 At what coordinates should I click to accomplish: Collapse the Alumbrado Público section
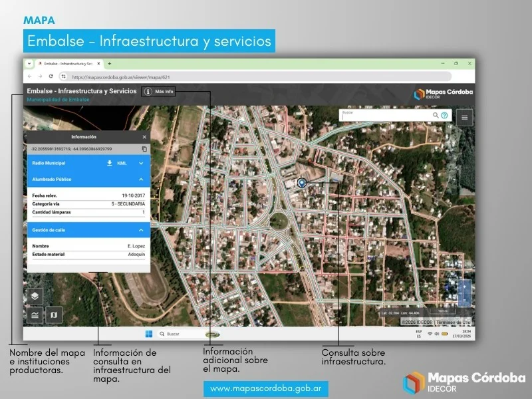[141, 180]
